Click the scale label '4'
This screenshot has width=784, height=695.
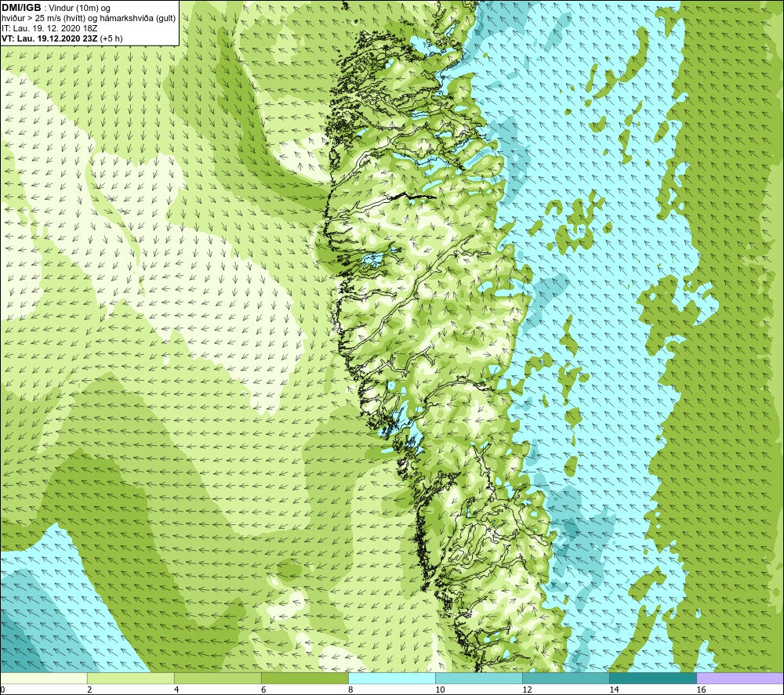177,690
